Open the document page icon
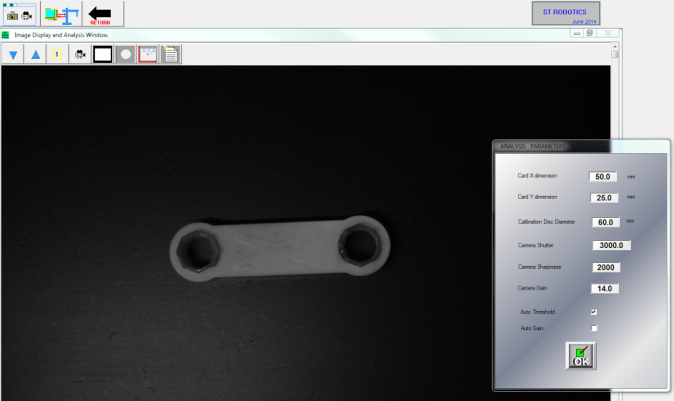This screenshot has height=401, width=674. click(x=171, y=55)
